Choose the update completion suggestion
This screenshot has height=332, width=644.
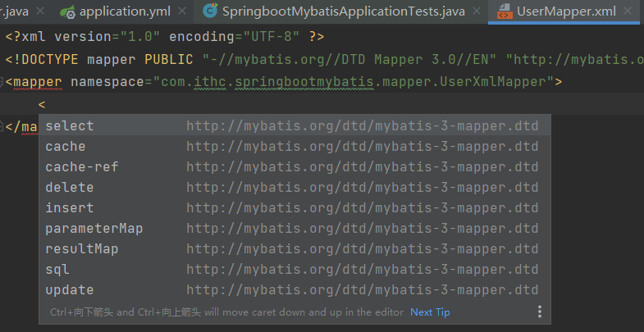[x=295, y=289]
